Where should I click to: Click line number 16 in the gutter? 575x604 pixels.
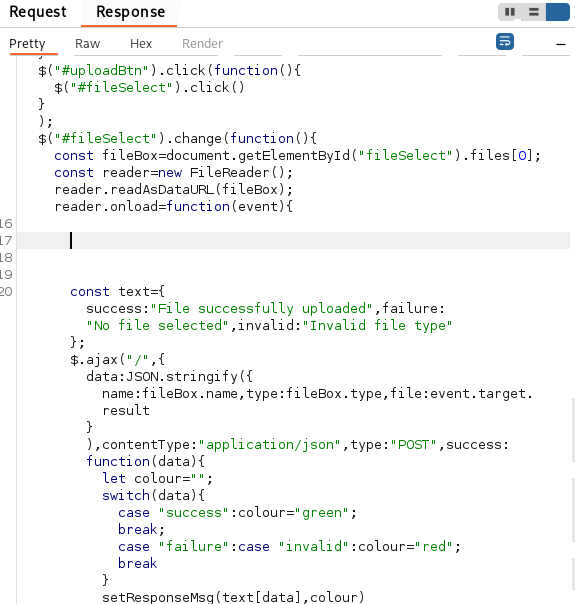(6, 223)
